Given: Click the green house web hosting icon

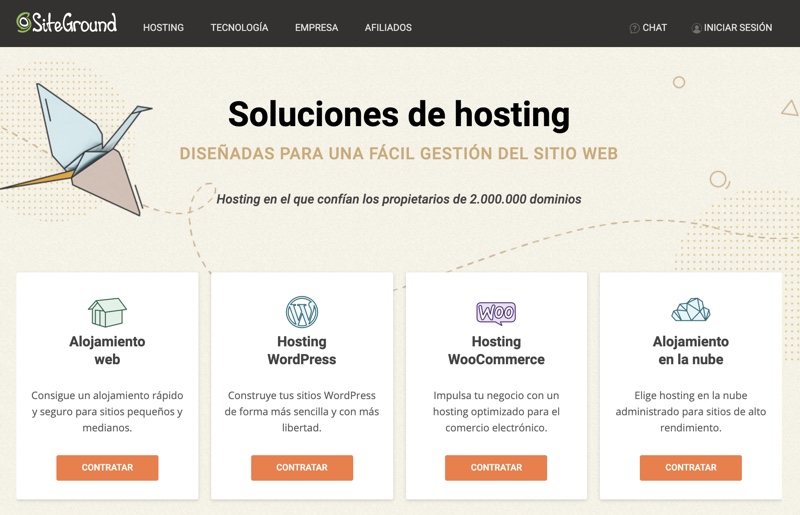Looking at the screenshot, I should point(107,312).
